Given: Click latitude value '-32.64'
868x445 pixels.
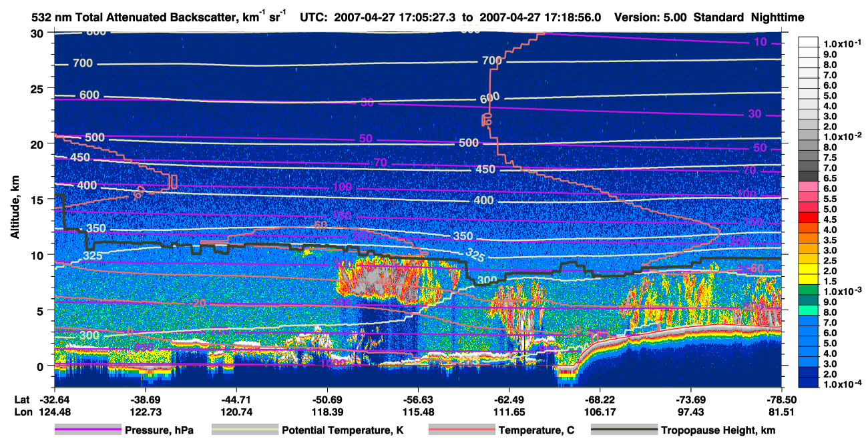Looking at the screenshot, I should [x=54, y=399].
